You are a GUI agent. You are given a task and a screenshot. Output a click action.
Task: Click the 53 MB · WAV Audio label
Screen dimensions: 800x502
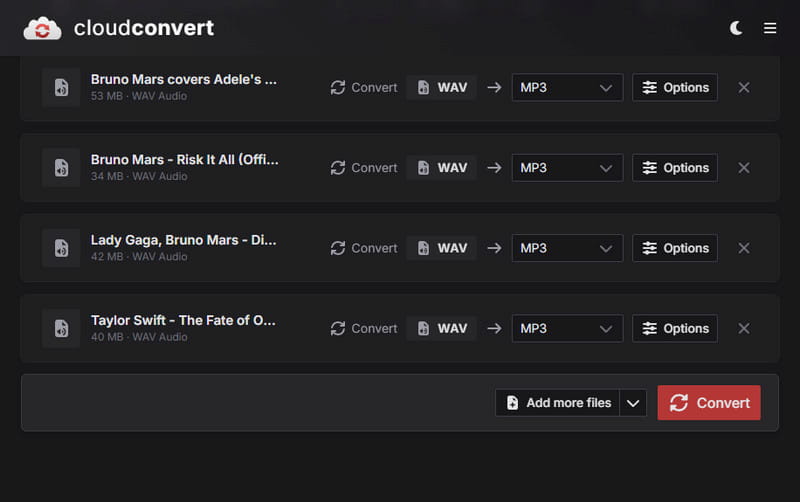139,96
